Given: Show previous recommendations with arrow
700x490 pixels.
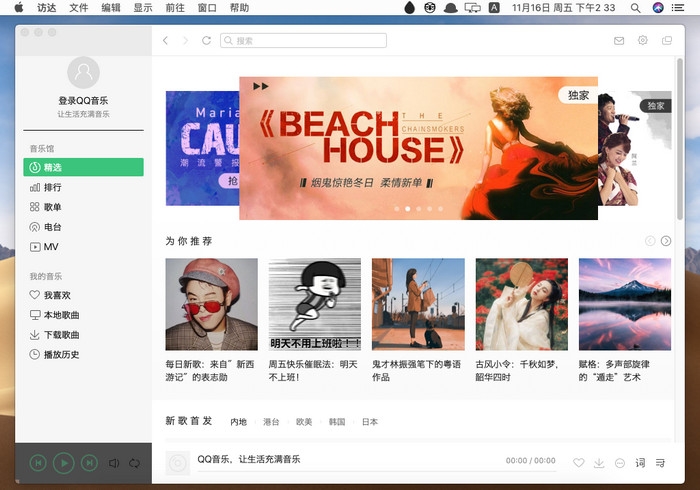Looking at the screenshot, I should point(650,241).
